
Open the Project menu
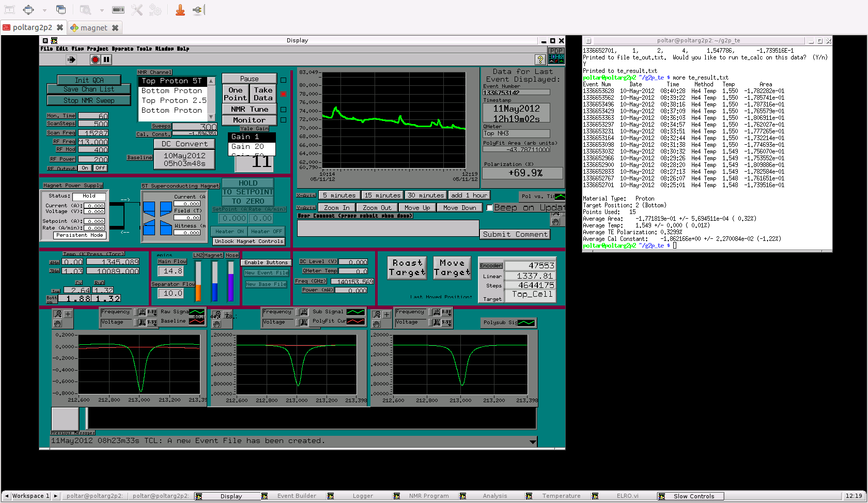coord(98,49)
